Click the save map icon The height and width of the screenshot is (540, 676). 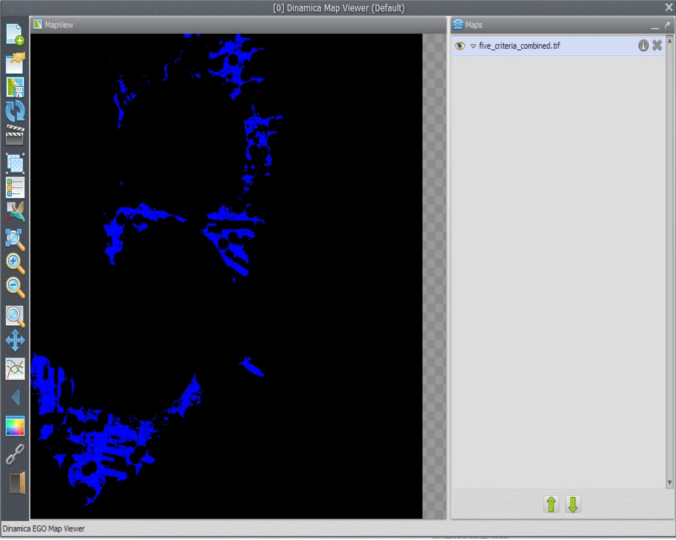click(x=15, y=87)
